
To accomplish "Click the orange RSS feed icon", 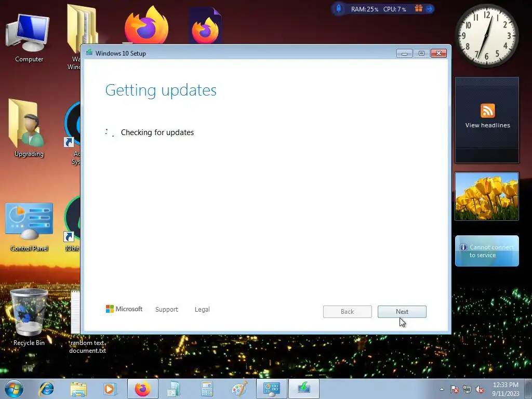I will pos(487,111).
